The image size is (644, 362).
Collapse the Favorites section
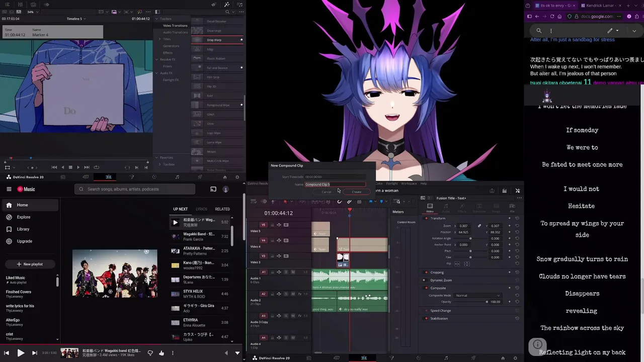(x=156, y=157)
